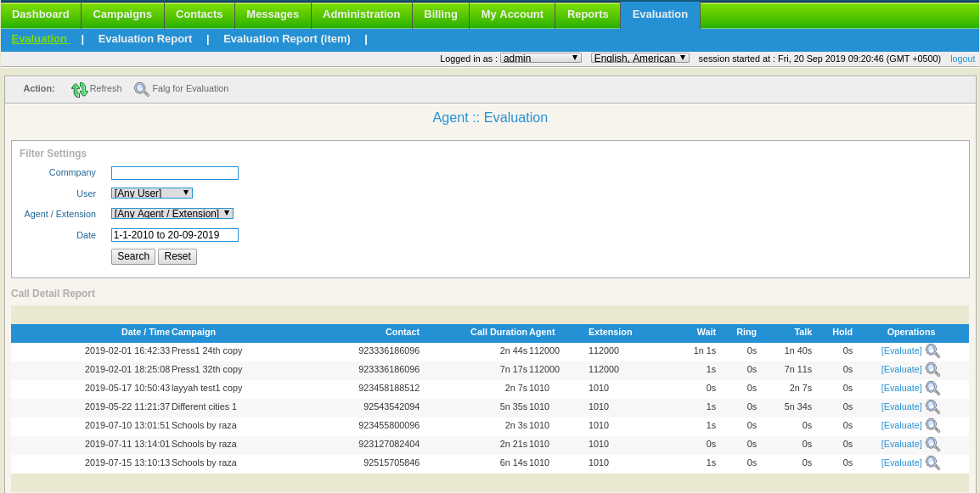Click the Contact column header
The image size is (980, 493).
click(x=403, y=333)
